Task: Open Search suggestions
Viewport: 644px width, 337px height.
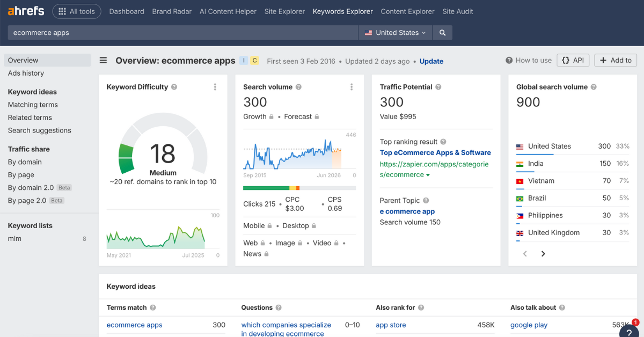Action: [40, 130]
